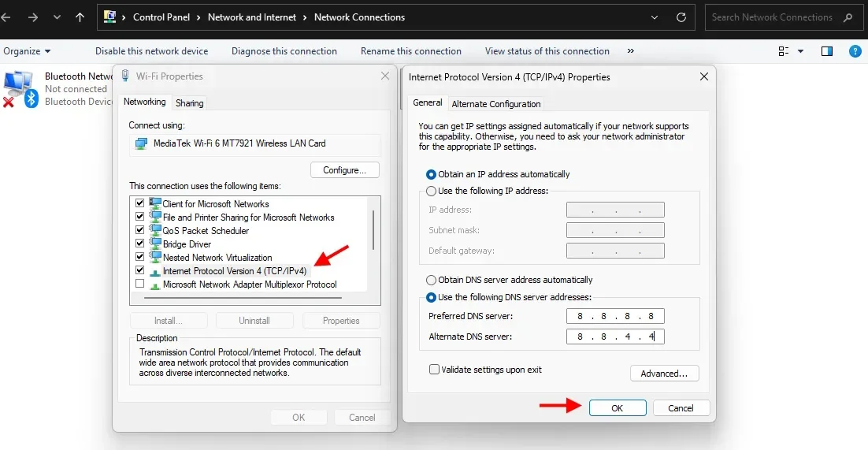
Task: Uncheck Nested Network Virtualization
Action: [x=139, y=257]
